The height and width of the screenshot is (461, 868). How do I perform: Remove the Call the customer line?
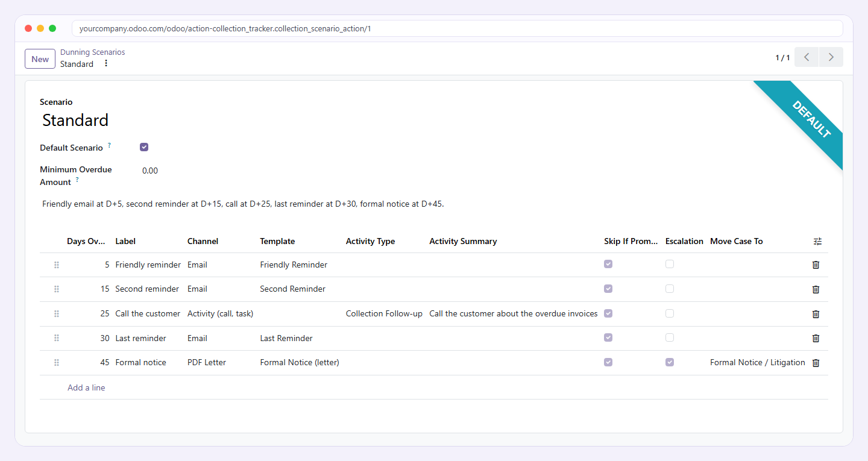(816, 314)
